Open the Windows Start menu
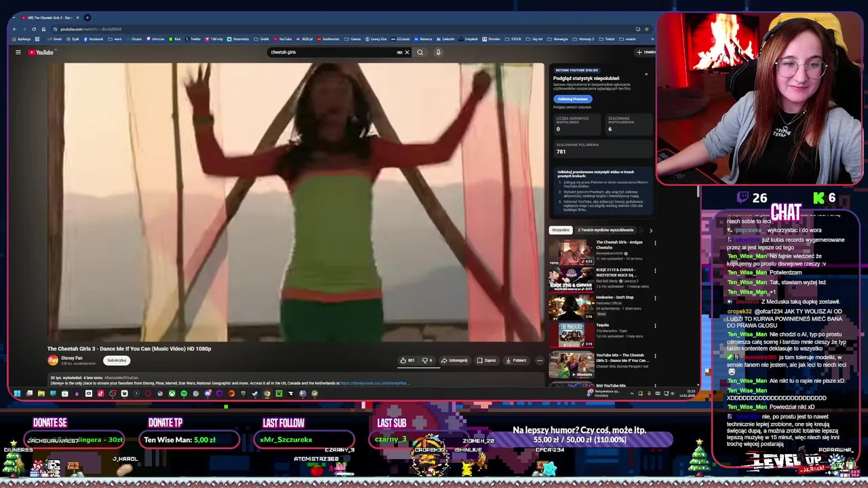 pyautogui.click(x=17, y=393)
